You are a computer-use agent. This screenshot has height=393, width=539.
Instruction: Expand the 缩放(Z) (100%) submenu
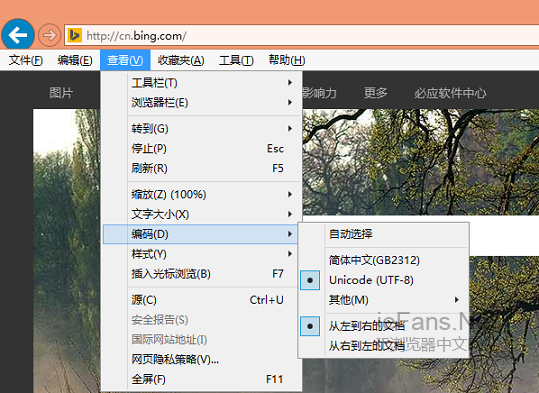[201, 194]
